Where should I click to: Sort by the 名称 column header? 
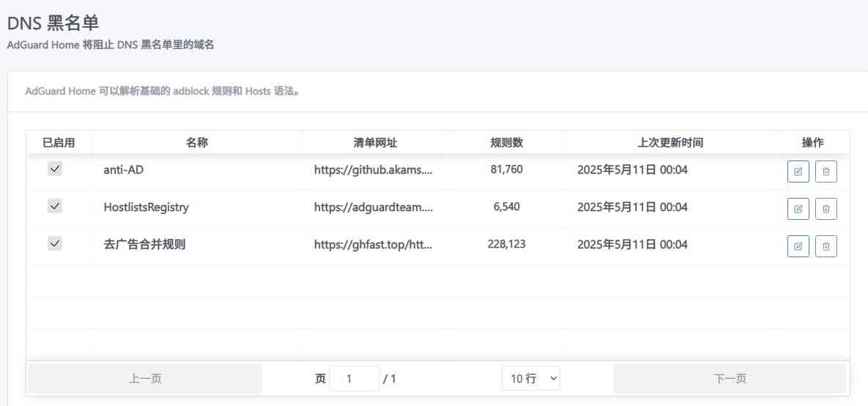pyautogui.click(x=197, y=142)
